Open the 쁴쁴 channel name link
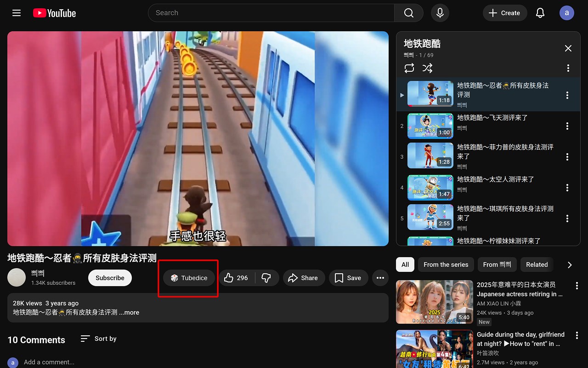 [x=38, y=273]
